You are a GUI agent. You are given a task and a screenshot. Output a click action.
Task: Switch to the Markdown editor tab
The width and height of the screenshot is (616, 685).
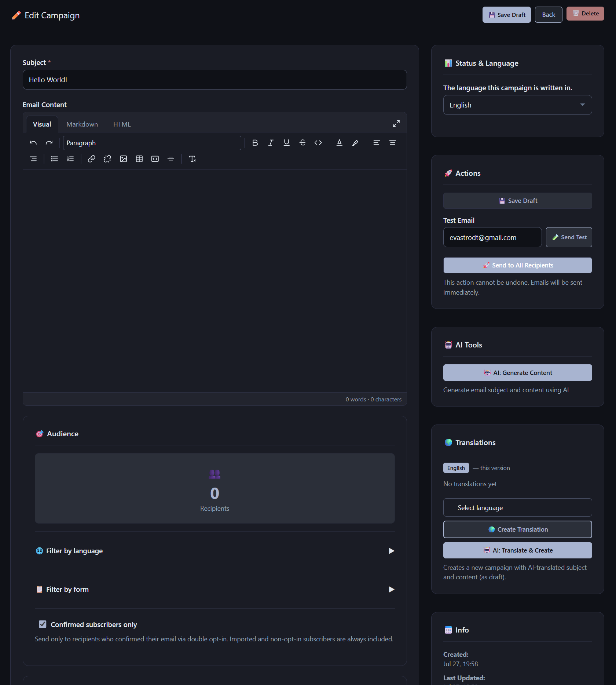click(82, 124)
